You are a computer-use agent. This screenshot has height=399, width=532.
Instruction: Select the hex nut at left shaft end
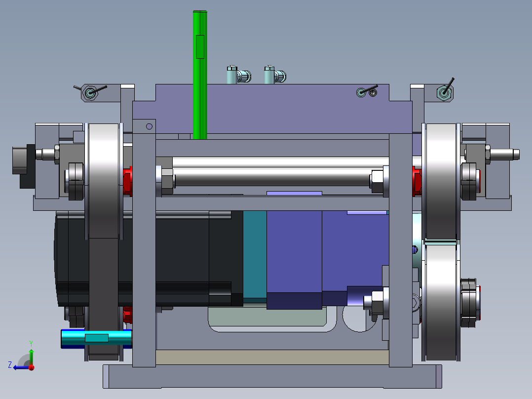166,180
